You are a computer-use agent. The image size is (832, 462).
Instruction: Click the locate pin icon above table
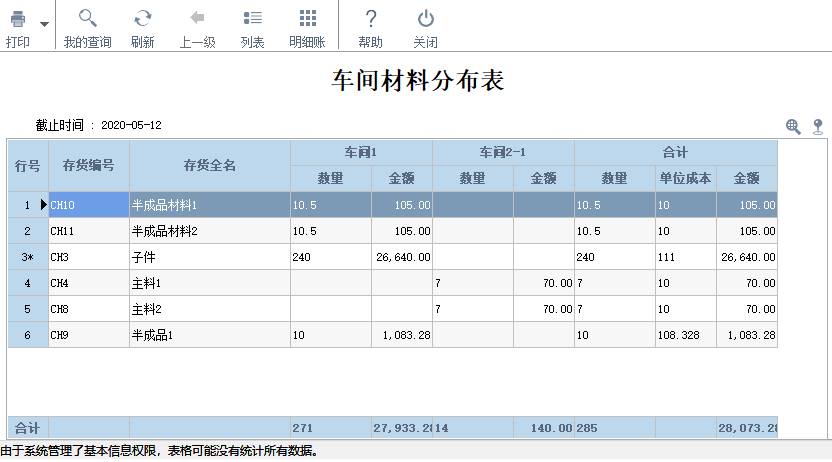[x=817, y=126]
